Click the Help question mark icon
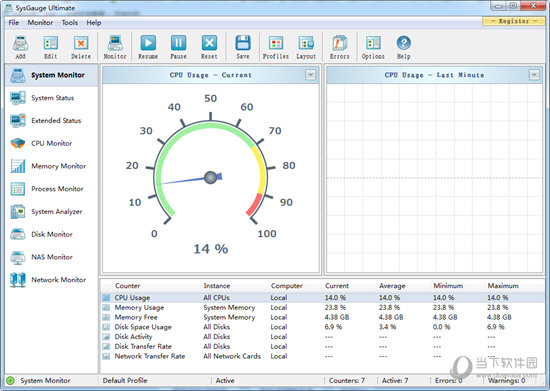Screen dimensions: 550x391 (x=403, y=43)
